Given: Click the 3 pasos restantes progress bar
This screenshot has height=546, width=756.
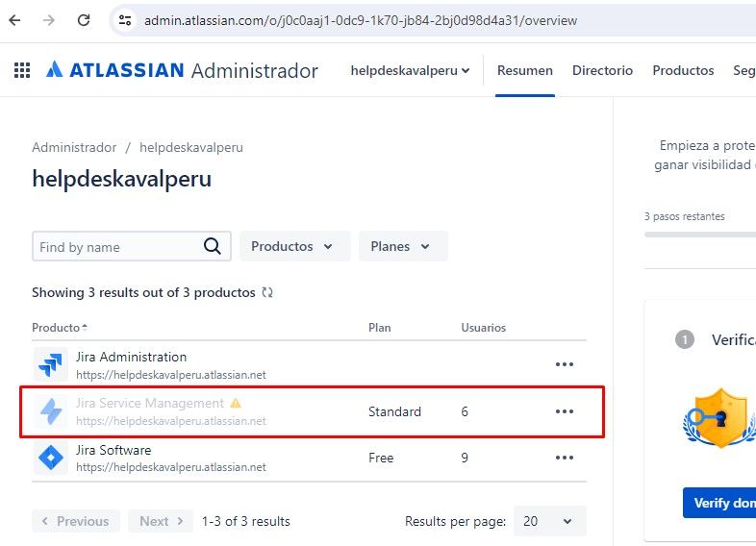Looking at the screenshot, I should 700,235.
